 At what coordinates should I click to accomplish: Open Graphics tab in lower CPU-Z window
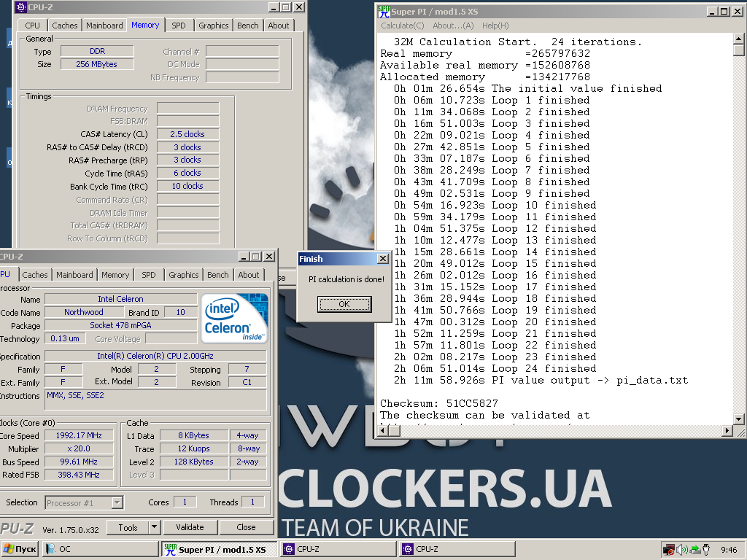183,275
